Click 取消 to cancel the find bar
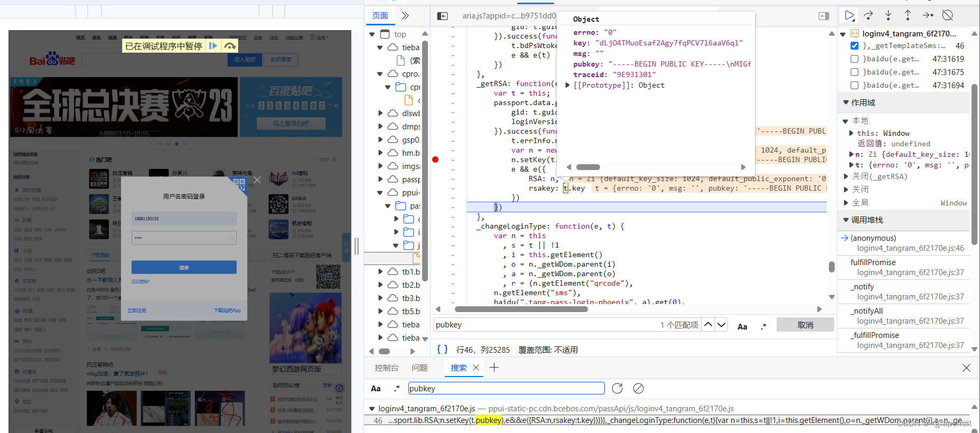980x433 pixels. click(x=805, y=325)
